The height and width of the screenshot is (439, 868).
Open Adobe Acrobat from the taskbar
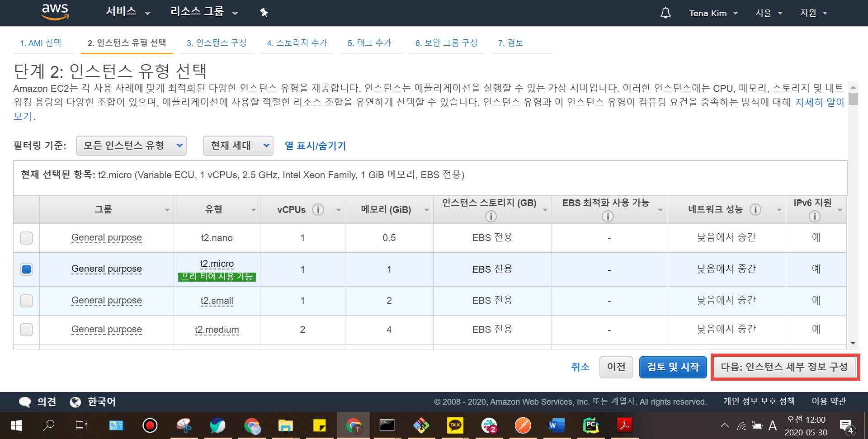click(x=624, y=425)
